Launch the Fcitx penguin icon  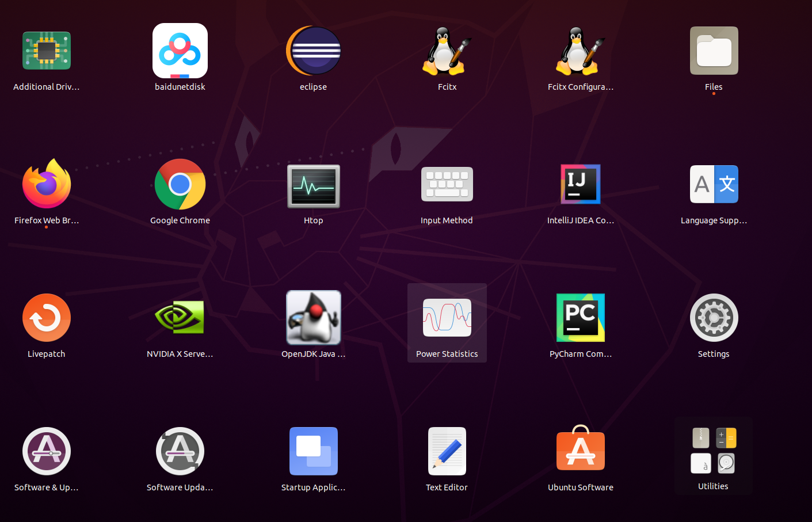[x=447, y=51]
